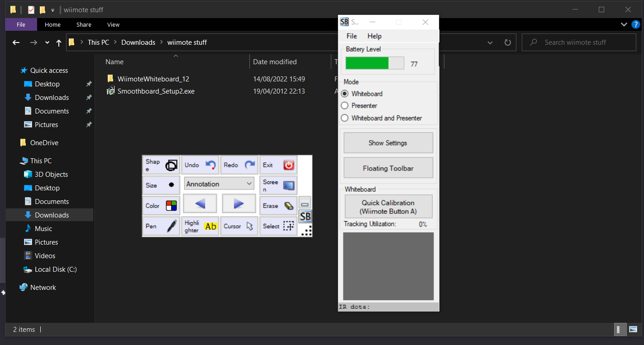Select the WiimoteWhiteboard_12 folder

[153, 79]
